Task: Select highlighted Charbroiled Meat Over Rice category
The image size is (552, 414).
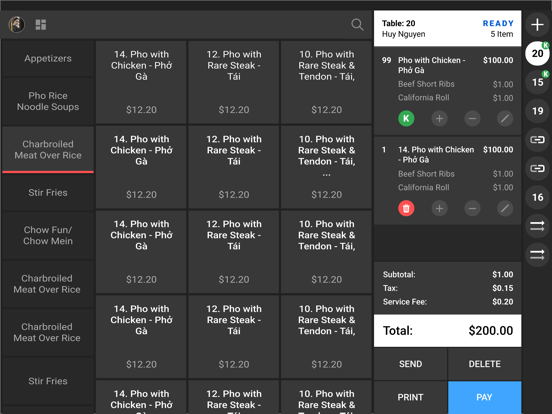Action: [48, 150]
